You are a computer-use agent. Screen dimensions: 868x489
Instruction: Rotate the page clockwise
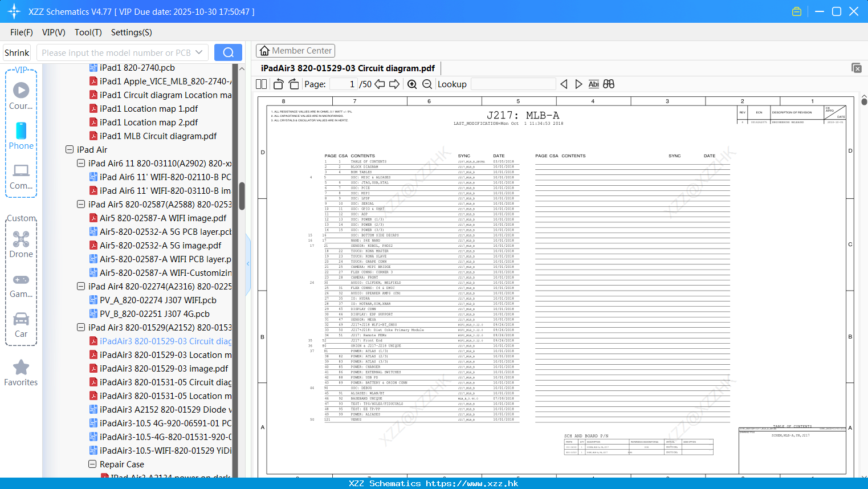(294, 84)
